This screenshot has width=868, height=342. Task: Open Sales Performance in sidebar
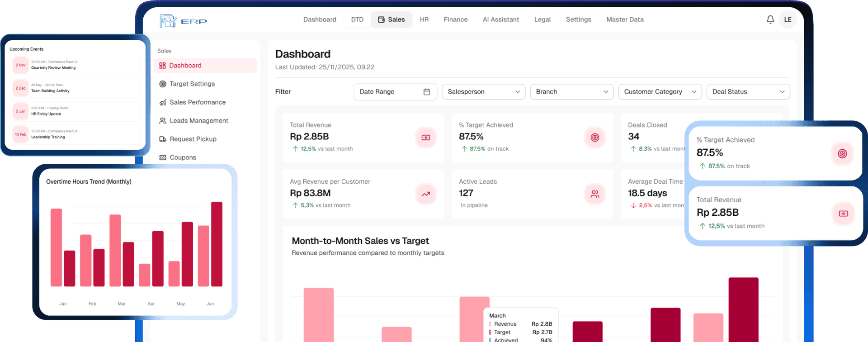click(205, 102)
